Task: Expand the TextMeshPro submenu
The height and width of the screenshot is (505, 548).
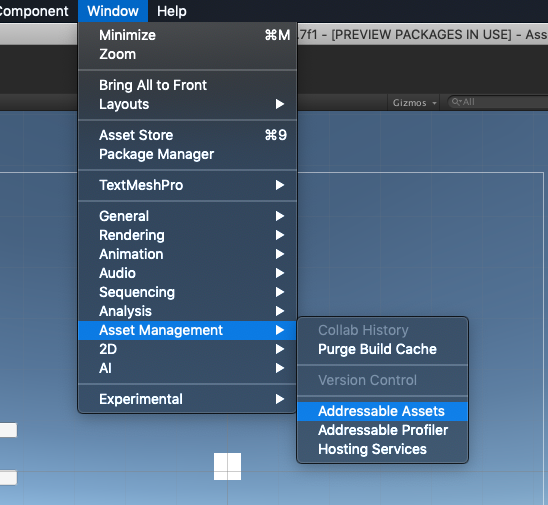Action: 187,185
